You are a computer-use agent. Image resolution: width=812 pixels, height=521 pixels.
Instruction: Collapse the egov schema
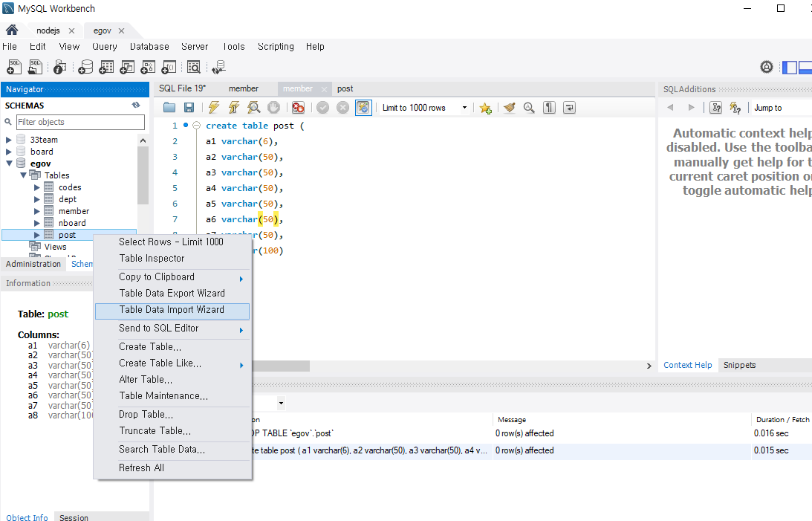coord(9,163)
